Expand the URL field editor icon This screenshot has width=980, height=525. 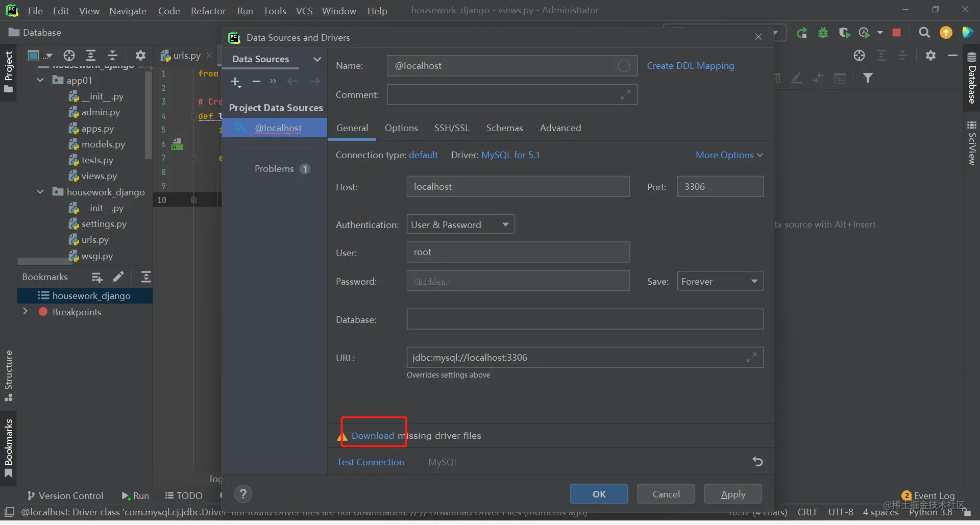click(x=751, y=358)
